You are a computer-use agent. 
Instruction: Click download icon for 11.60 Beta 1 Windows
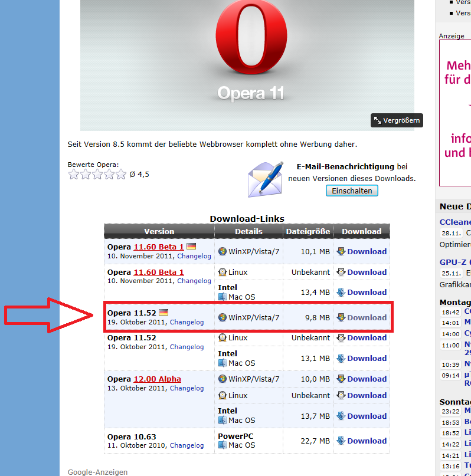341,251
